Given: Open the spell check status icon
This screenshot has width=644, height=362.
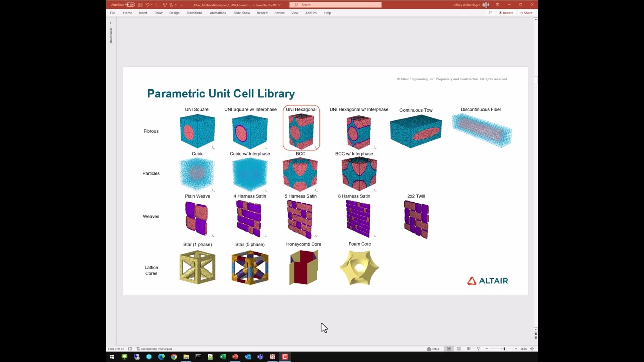Looking at the screenshot, I should [x=130, y=349].
